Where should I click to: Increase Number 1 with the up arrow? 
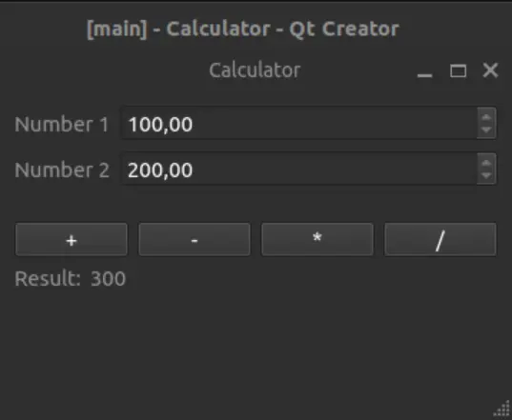486,117
